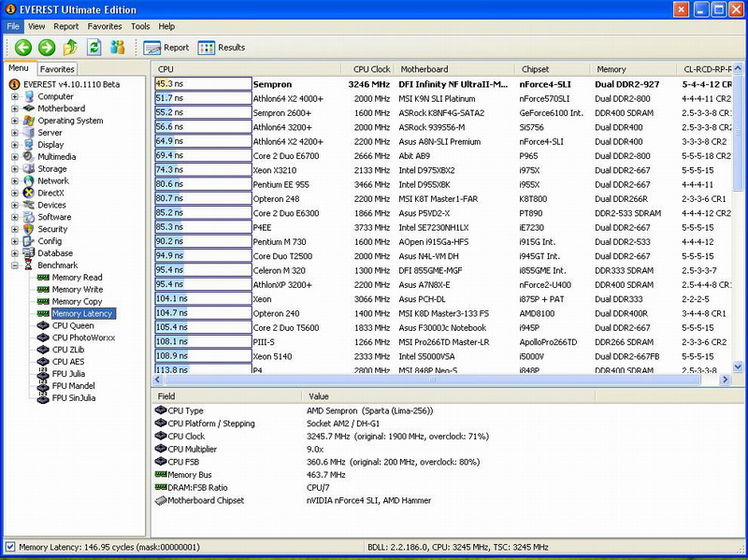748x560 pixels.
Task: Select the DirectX icon in tree
Action: (29, 193)
